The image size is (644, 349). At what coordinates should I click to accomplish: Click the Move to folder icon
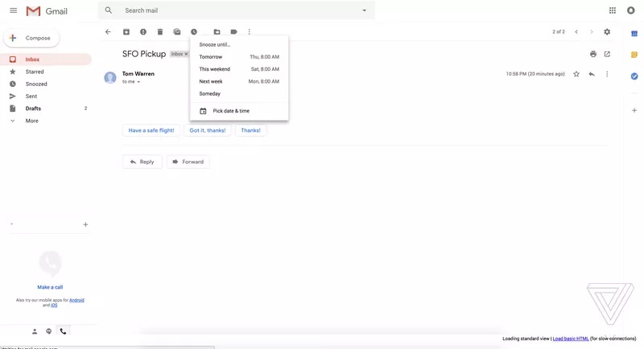pos(217,32)
